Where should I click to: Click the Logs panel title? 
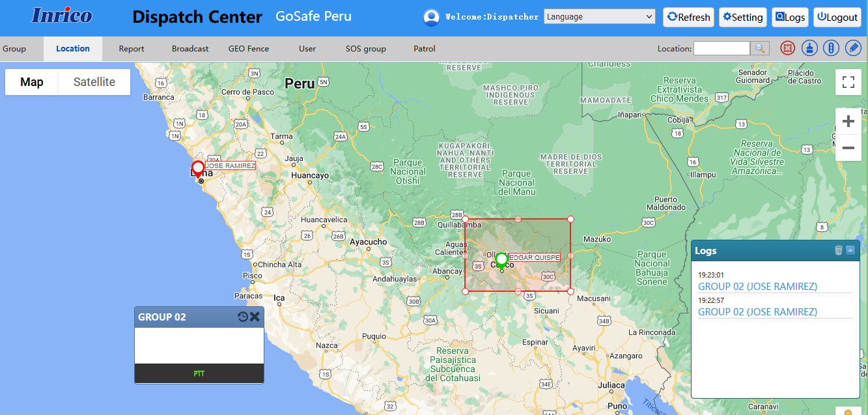tap(706, 251)
